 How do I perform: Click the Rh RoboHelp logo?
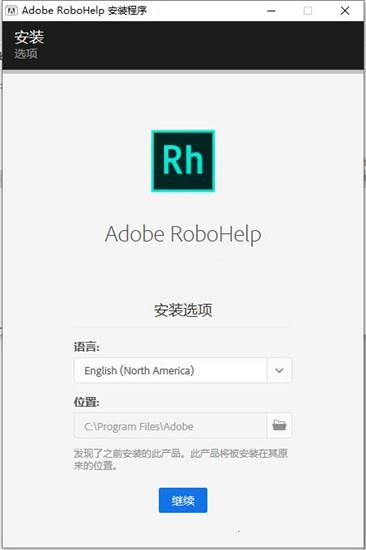click(x=183, y=161)
